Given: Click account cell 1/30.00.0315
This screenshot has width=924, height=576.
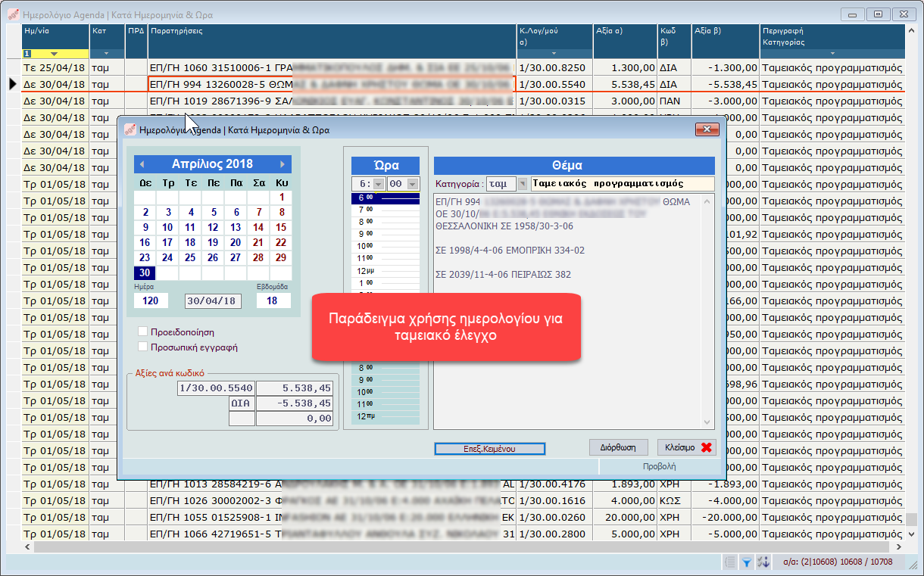Looking at the screenshot, I should click(x=554, y=101).
